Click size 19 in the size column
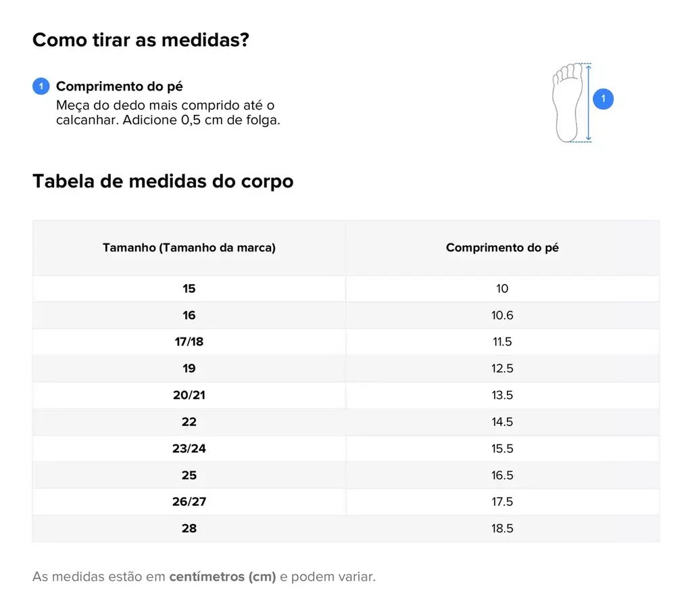The width and height of the screenshot is (692, 616). (x=189, y=369)
